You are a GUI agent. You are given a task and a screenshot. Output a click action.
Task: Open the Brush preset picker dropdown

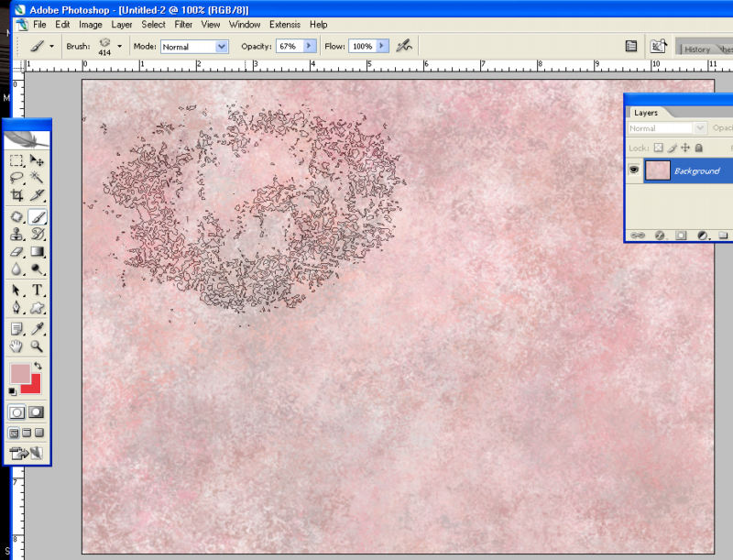coord(120,46)
